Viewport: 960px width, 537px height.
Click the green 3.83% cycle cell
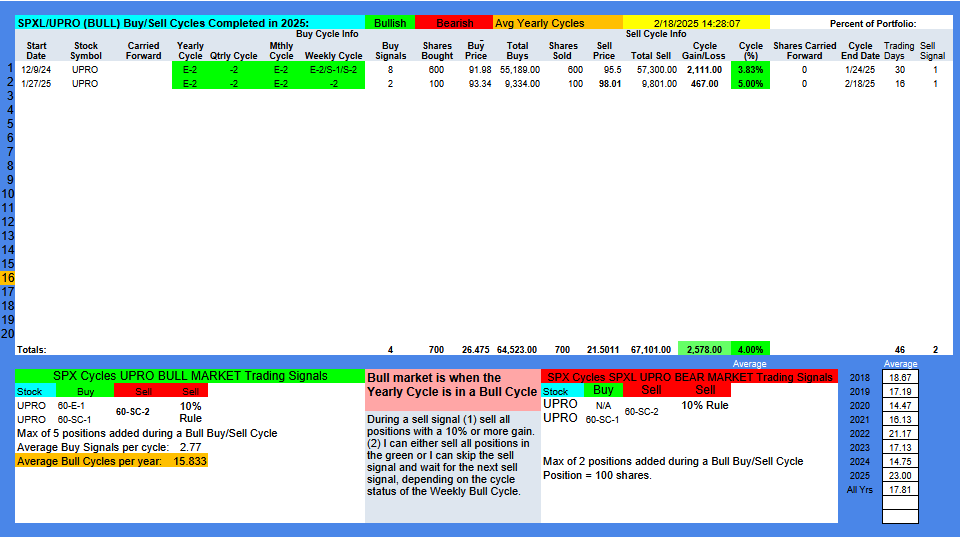coord(750,70)
